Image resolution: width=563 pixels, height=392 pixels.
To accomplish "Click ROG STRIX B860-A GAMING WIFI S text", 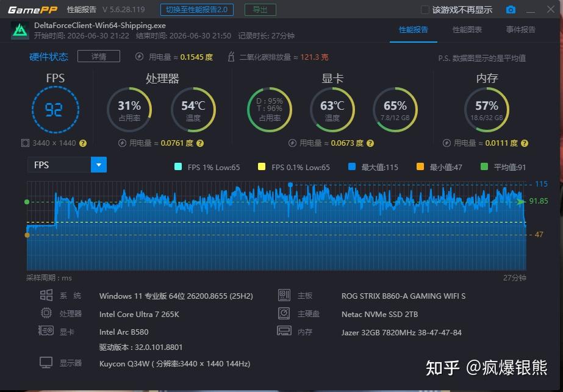I will click(x=403, y=296).
